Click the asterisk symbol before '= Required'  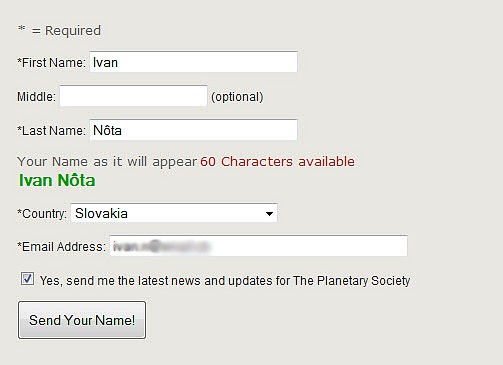click(x=22, y=28)
